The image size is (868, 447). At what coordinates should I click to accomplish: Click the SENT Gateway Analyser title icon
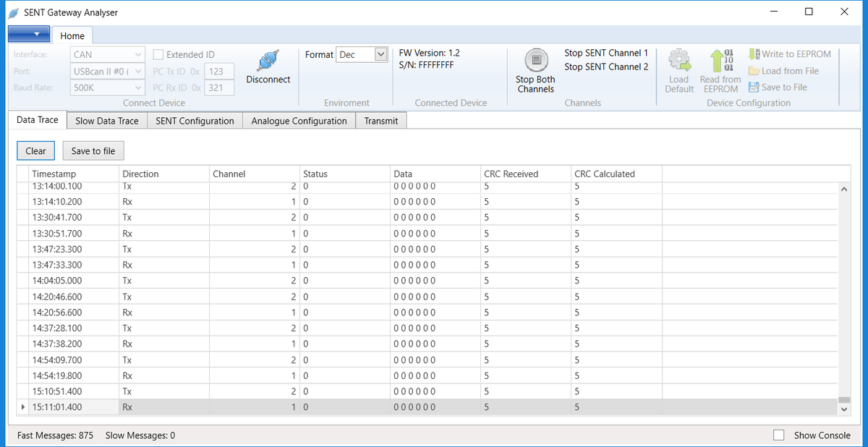tap(13, 12)
